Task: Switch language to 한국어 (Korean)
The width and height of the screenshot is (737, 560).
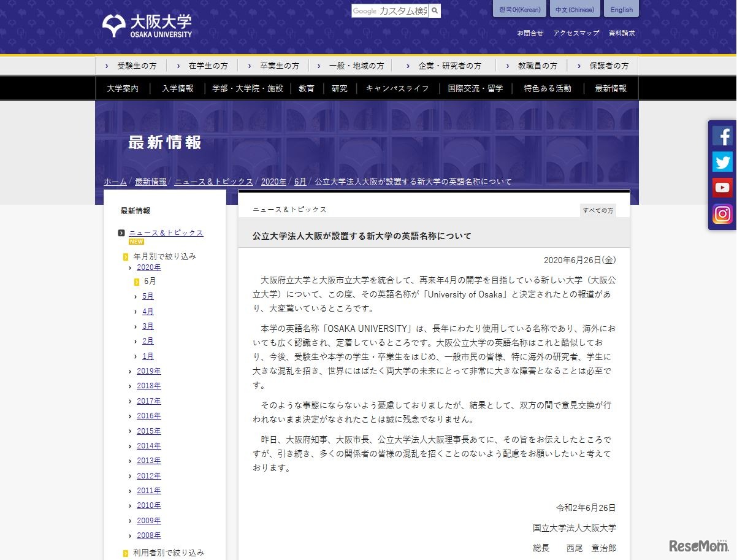Action: [x=519, y=10]
